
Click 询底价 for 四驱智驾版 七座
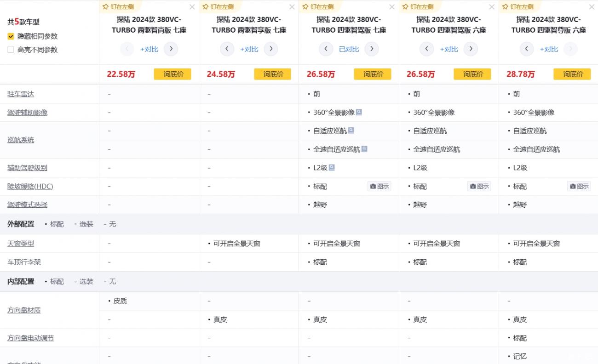(x=373, y=74)
